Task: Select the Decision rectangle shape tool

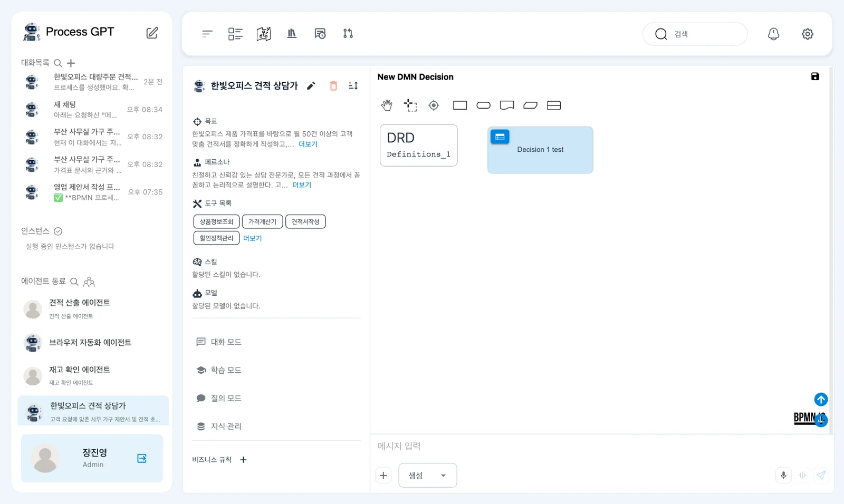Action: (x=460, y=105)
